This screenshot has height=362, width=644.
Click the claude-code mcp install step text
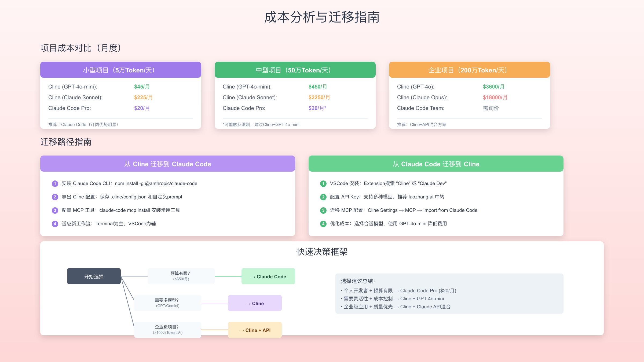121,210
